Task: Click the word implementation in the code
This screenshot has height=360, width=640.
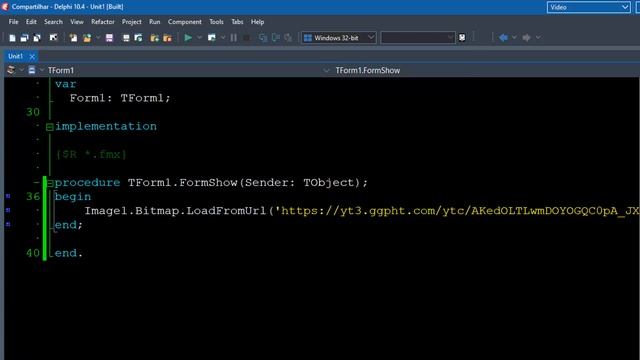Action: pyautogui.click(x=106, y=126)
